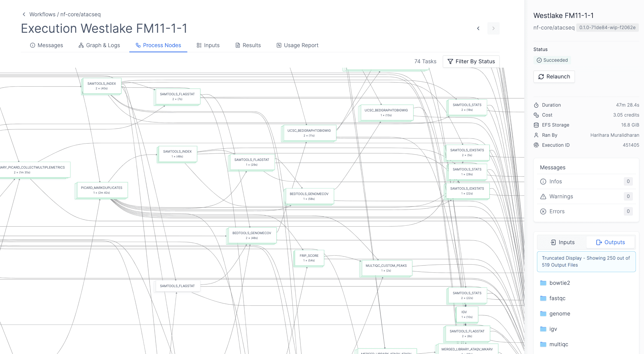The image size is (644, 354).
Task: Toggle side panel to Outputs
Action: point(610,242)
